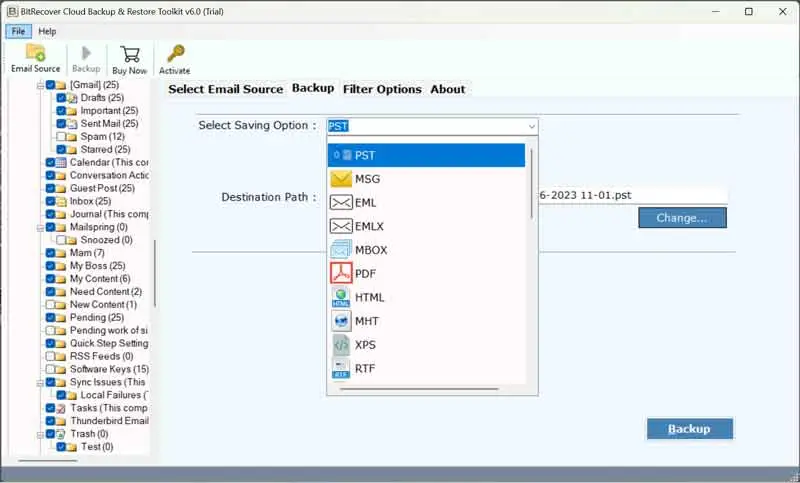Click the format list vertical scrollbar
800x483 pixels.
531,184
